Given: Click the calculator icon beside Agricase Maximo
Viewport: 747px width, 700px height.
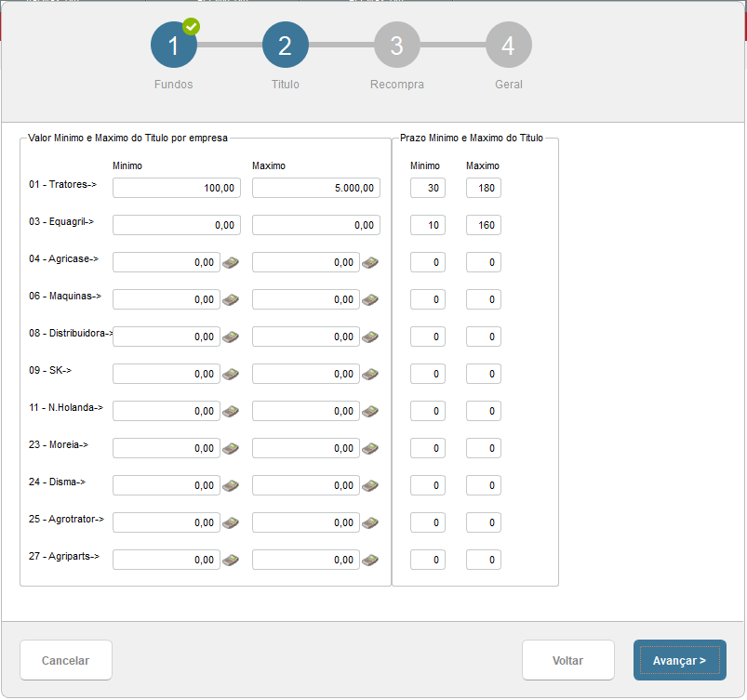Looking at the screenshot, I should pyautogui.click(x=370, y=262).
